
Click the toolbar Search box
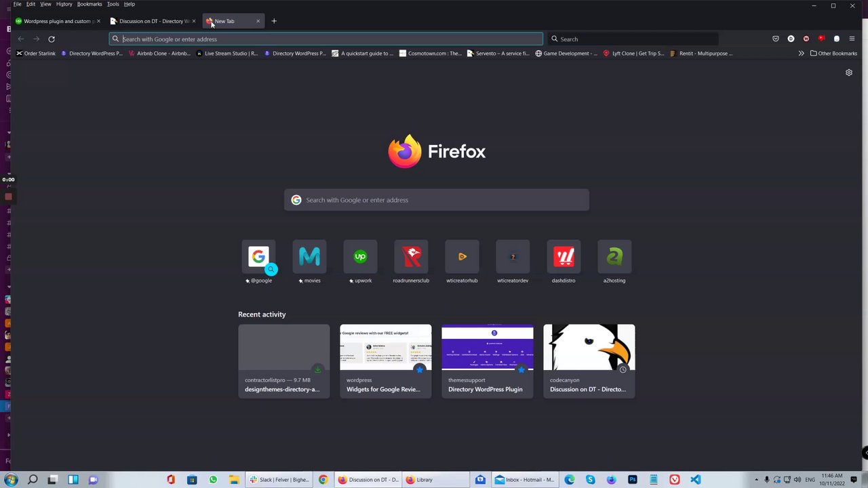633,39
